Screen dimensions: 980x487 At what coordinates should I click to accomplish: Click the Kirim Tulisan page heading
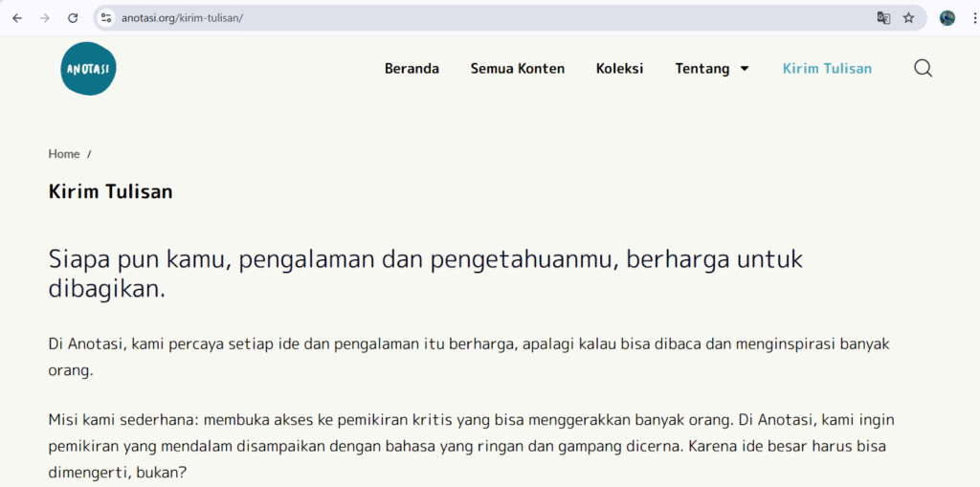click(x=111, y=191)
